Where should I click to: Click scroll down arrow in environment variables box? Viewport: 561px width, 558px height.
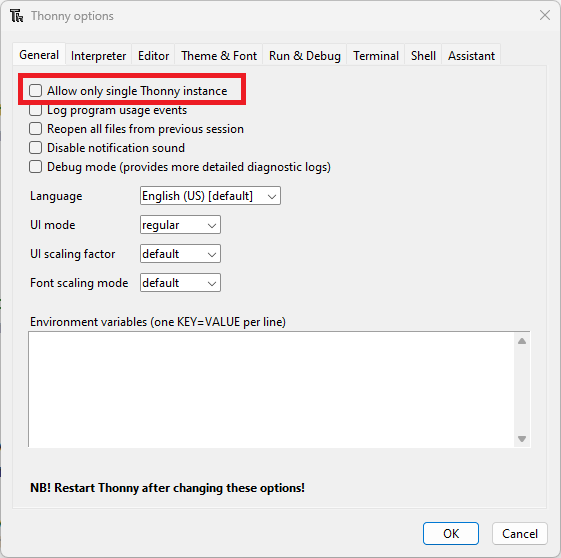[x=522, y=439]
